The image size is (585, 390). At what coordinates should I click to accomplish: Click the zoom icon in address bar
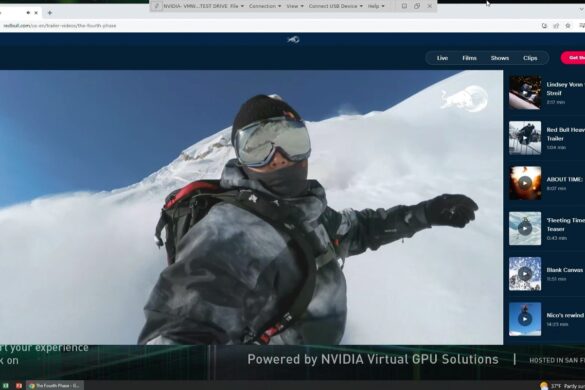click(x=544, y=26)
